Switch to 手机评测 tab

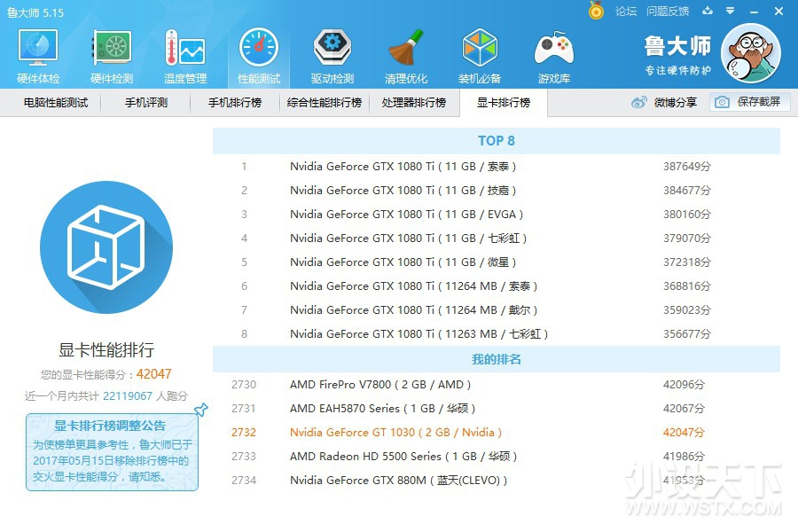(x=146, y=102)
